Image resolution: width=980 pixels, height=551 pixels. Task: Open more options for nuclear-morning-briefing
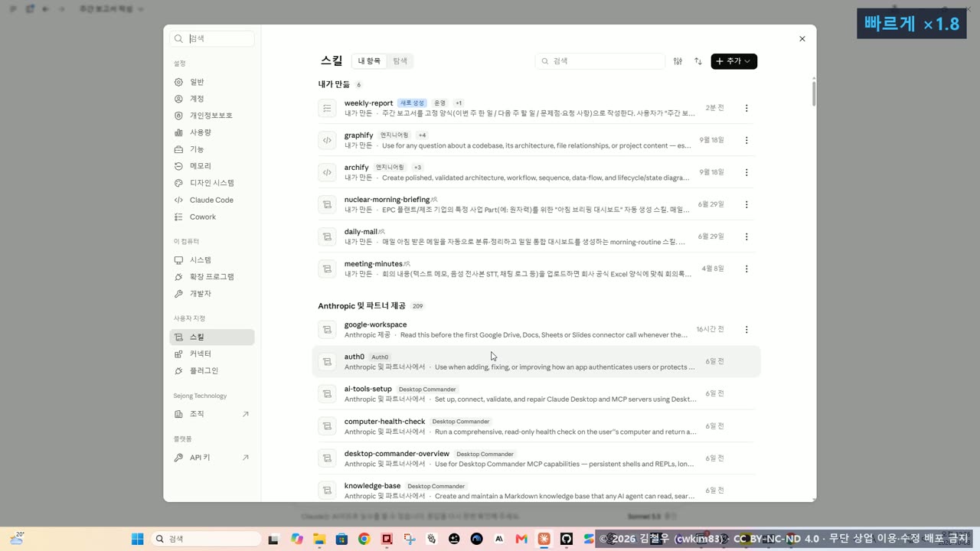(x=746, y=204)
